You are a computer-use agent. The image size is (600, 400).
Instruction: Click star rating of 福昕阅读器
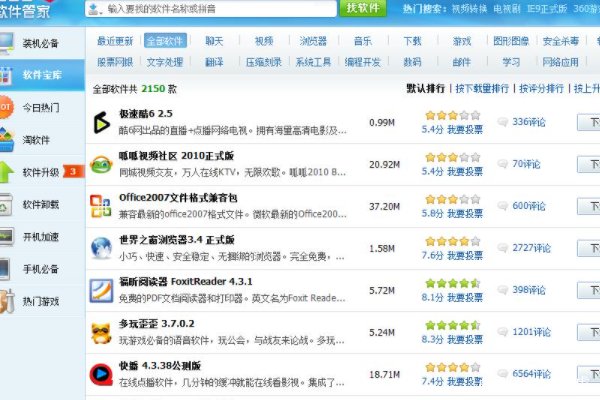(452, 283)
